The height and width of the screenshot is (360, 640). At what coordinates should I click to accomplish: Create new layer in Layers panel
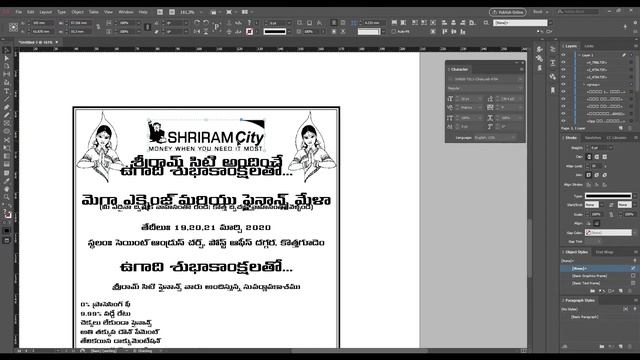click(x=621, y=128)
